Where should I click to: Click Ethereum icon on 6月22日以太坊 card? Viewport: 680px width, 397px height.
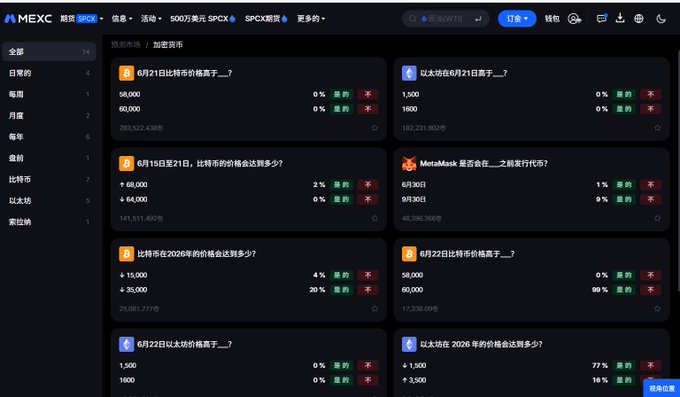pos(126,344)
